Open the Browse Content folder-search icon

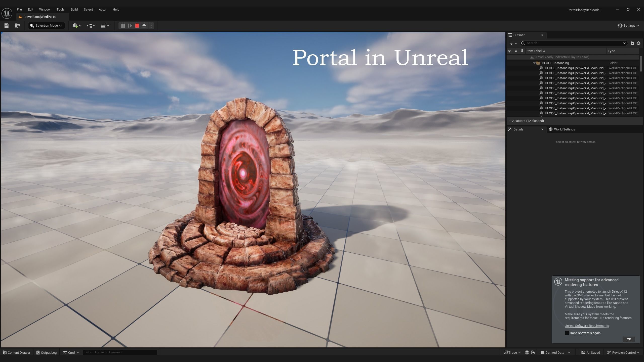click(17, 26)
